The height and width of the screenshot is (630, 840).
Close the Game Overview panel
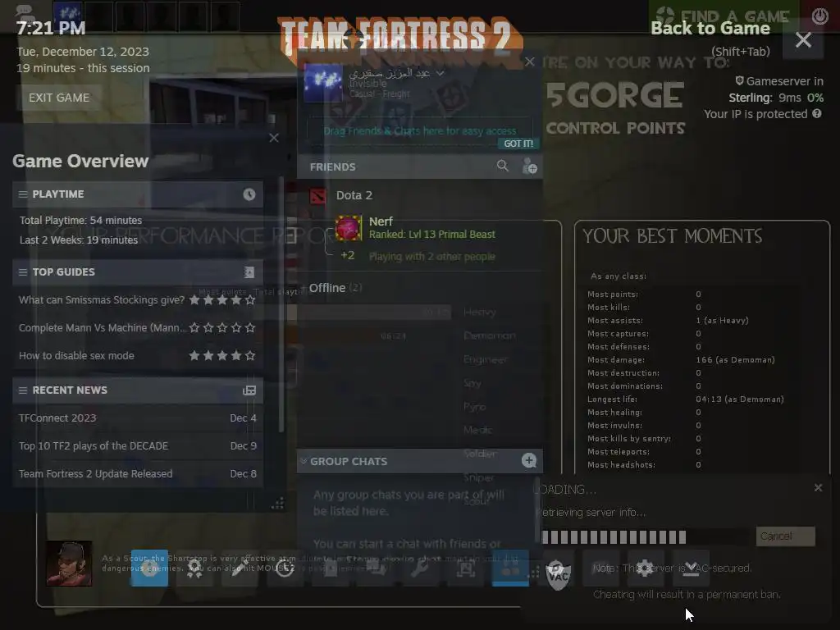(x=274, y=138)
